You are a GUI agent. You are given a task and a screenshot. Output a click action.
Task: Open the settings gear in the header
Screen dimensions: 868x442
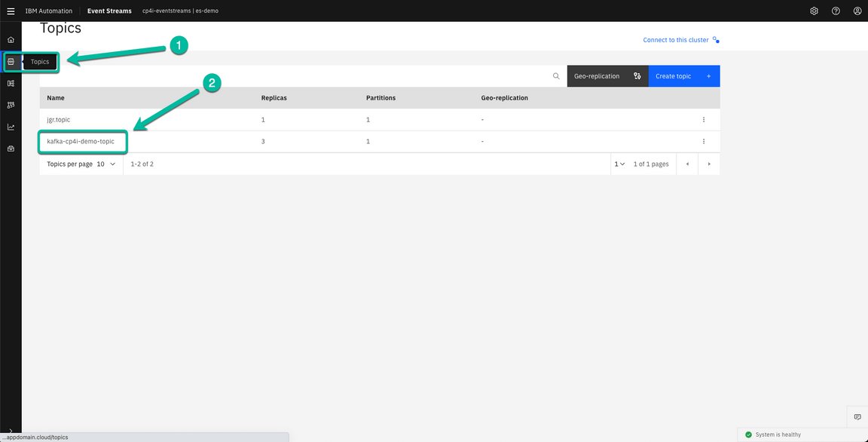click(813, 11)
